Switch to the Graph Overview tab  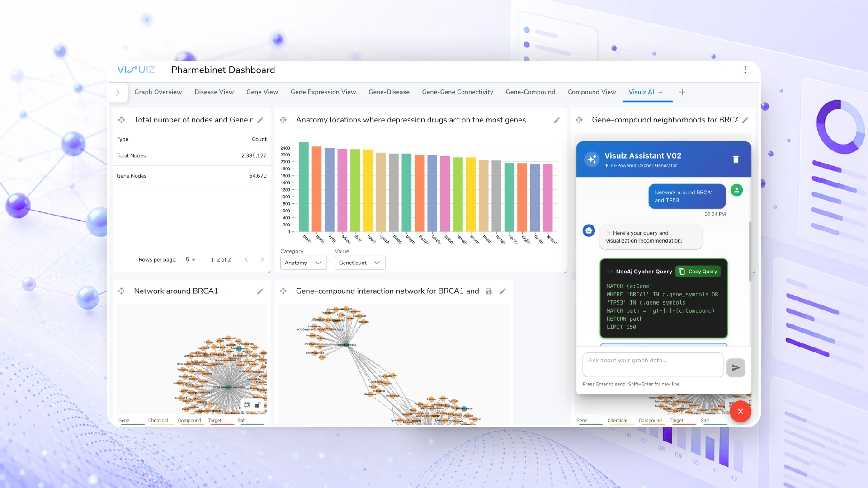pos(158,92)
